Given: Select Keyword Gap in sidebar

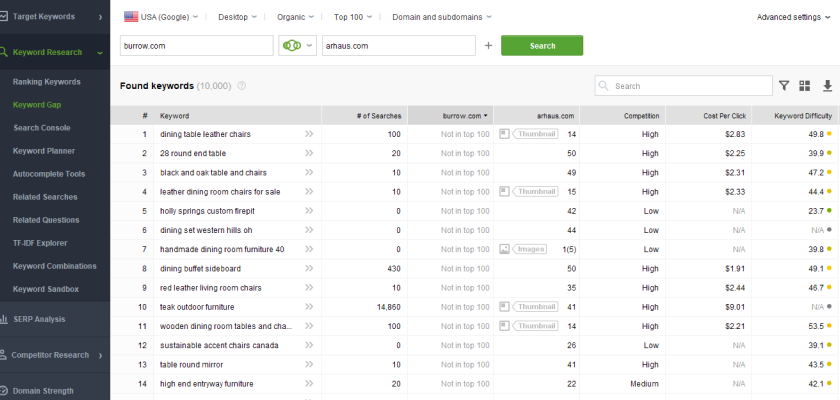Looking at the screenshot, I should (x=37, y=105).
